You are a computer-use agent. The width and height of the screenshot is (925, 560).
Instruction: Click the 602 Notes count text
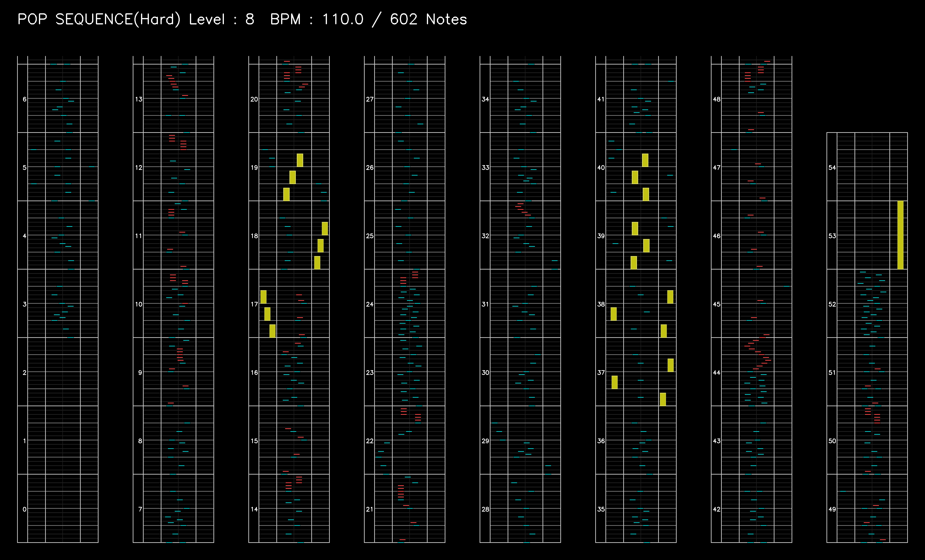click(428, 19)
